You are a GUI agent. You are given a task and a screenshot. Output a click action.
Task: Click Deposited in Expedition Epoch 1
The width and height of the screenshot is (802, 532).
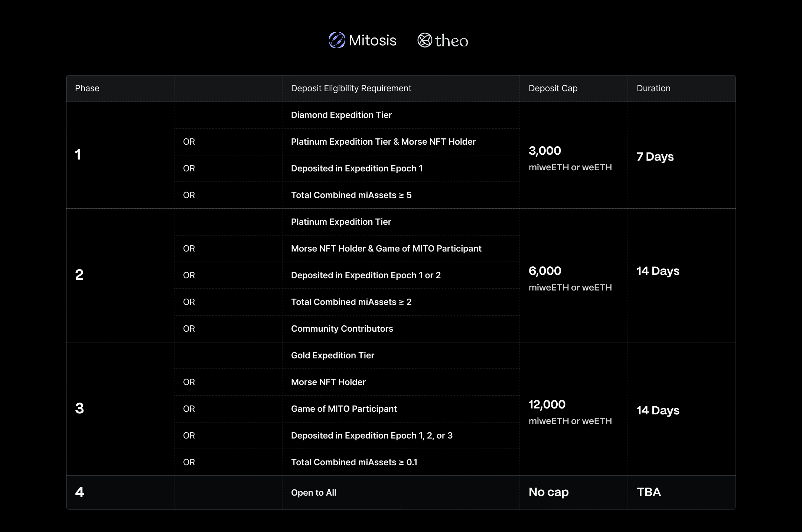357,168
